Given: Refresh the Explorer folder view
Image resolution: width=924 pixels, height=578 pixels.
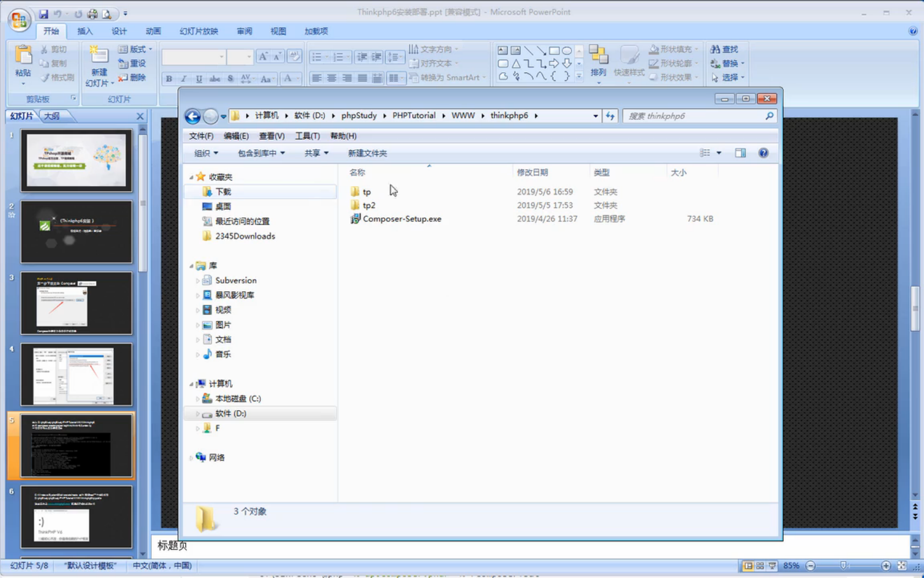Looking at the screenshot, I should tap(610, 116).
